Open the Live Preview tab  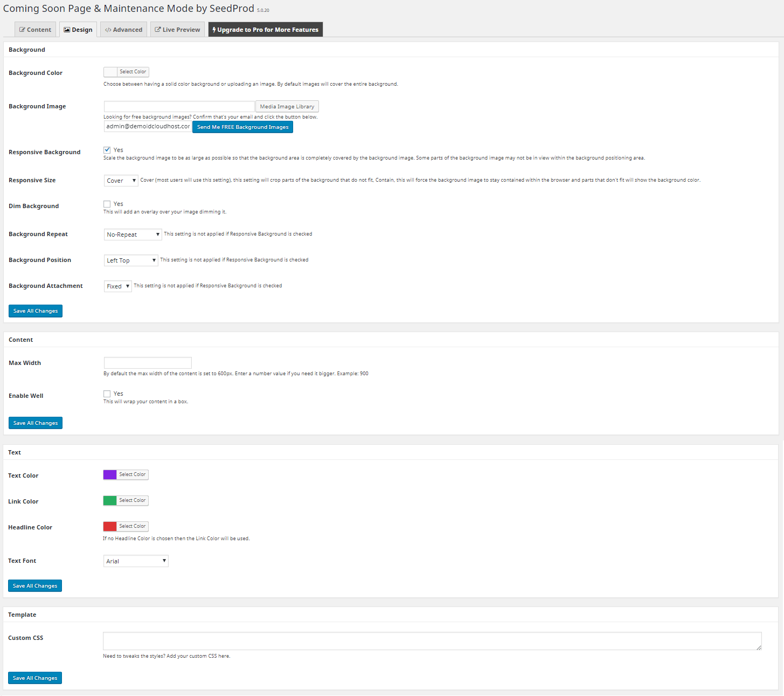[177, 29]
